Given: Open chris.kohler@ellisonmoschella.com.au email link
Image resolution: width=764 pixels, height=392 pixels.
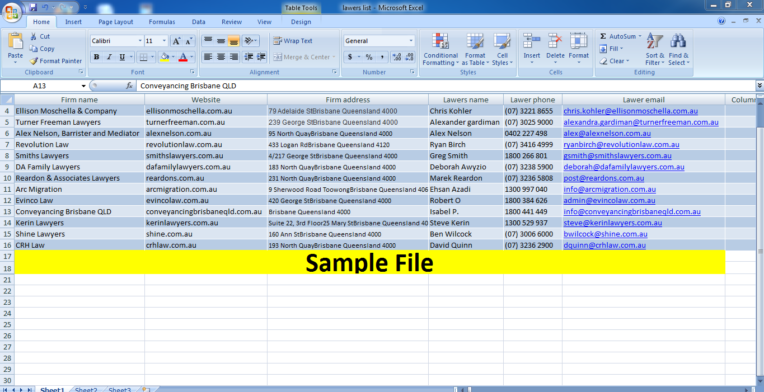Looking at the screenshot, I should (630, 111).
